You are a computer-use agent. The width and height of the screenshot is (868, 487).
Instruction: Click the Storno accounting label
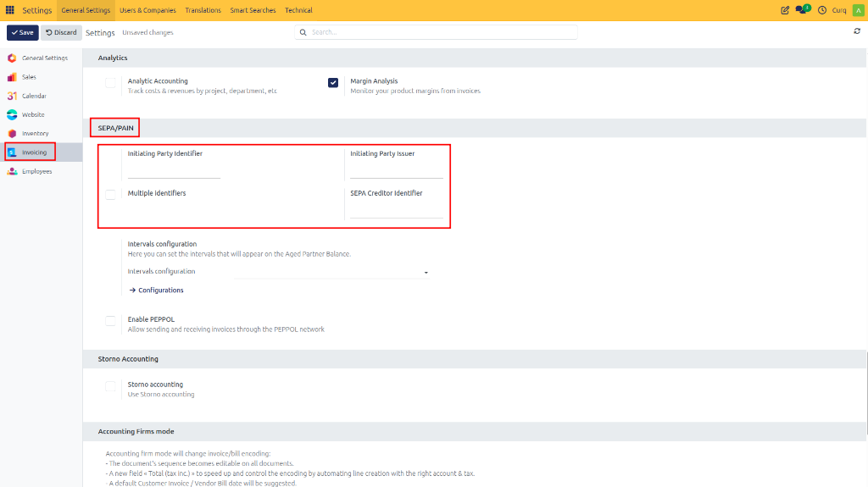[156, 384]
